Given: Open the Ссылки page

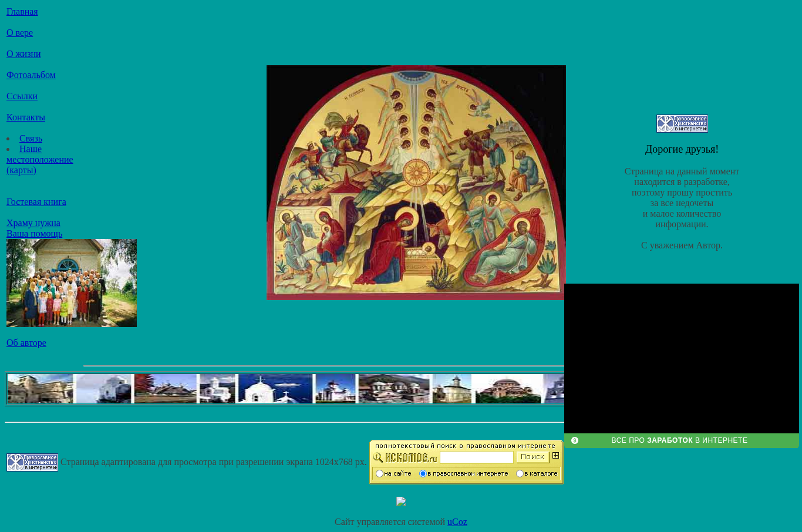Looking at the screenshot, I should (22, 96).
